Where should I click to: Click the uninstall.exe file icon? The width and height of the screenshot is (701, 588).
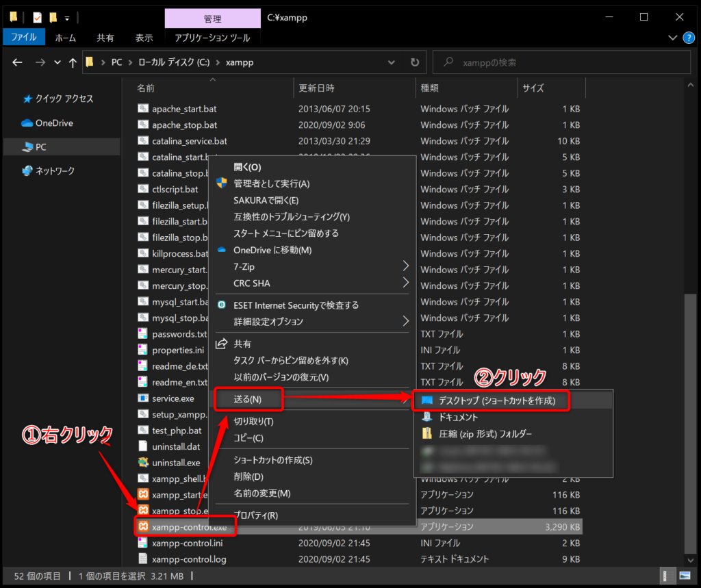[x=143, y=462]
